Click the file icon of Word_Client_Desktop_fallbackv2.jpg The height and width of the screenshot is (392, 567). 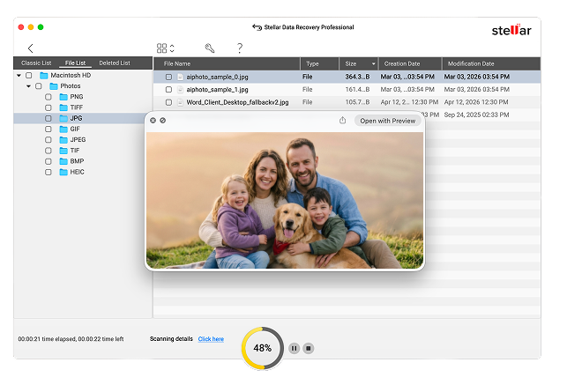tap(180, 102)
